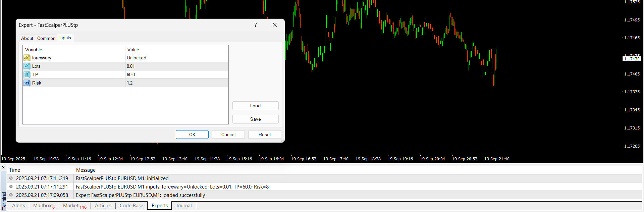Click the Lots double-type variable icon

point(27,66)
